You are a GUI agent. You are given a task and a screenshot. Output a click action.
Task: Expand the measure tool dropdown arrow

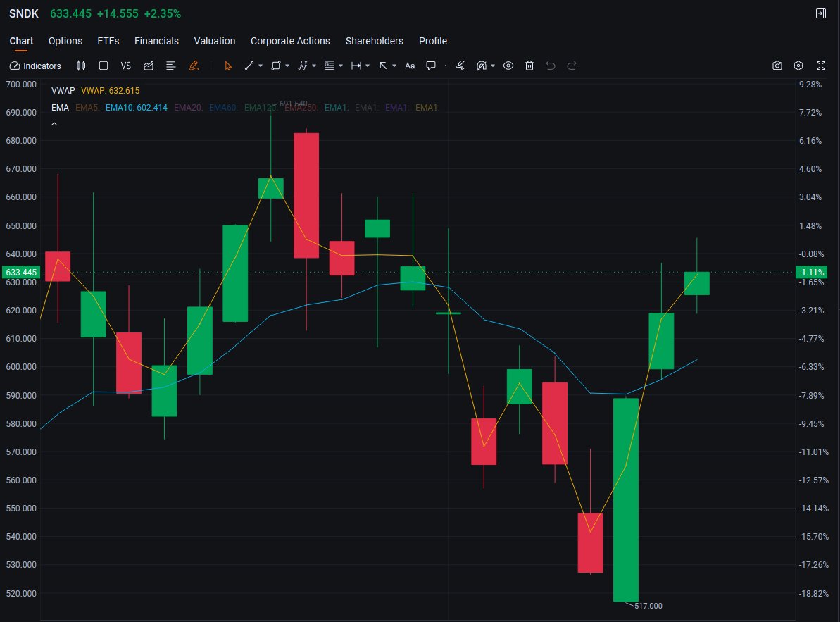pos(368,66)
